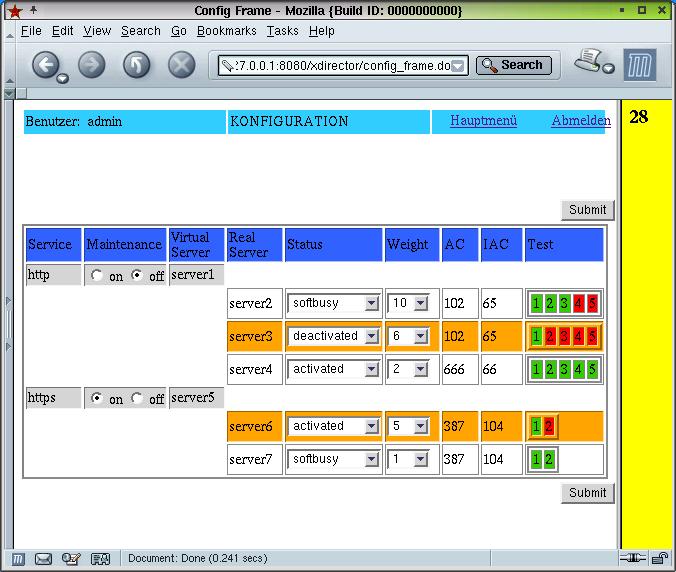This screenshot has height=572, width=676.
Task: Open the Tasks menu
Action: [x=282, y=31]
